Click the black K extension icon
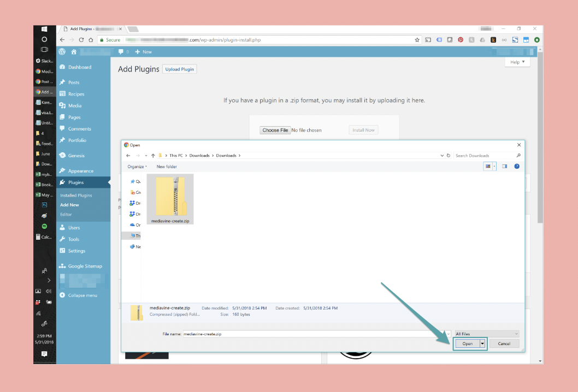This screenshot has width=578, height=392. 493,40
